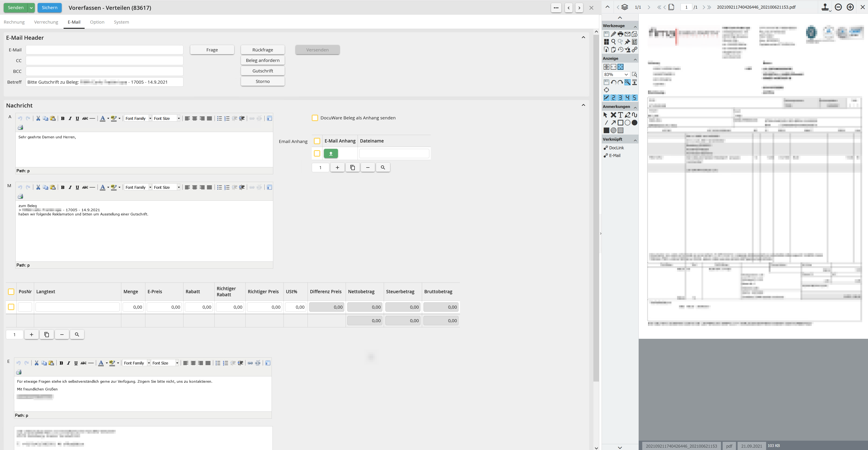
Task: Click the Gutschrift button
Action: pos(262,71)
